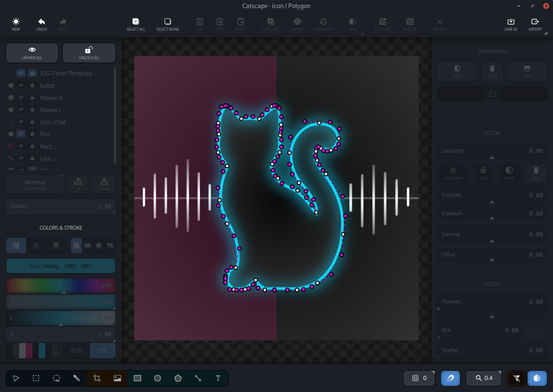Click the Unlock All button
Viewport: 553px width, 392px height.
(x=89, y=53)
